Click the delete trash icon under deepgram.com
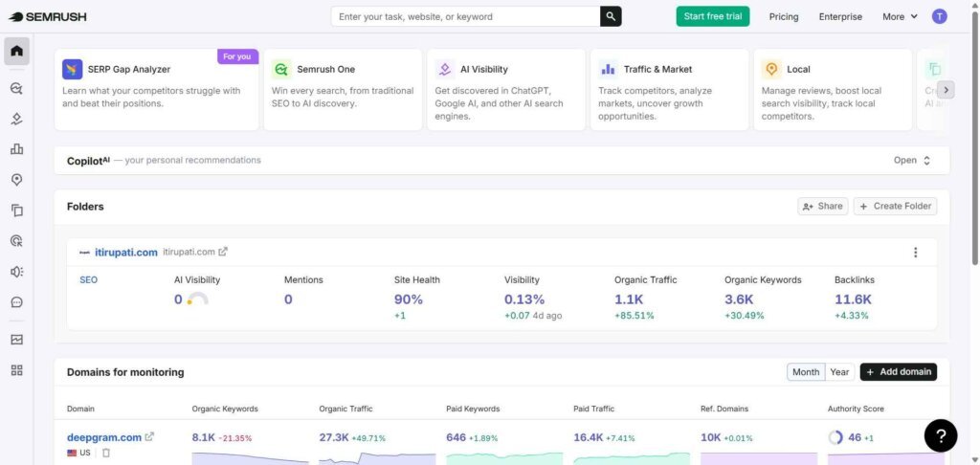Viewport: 980px width, 465px height. (105, 453)
